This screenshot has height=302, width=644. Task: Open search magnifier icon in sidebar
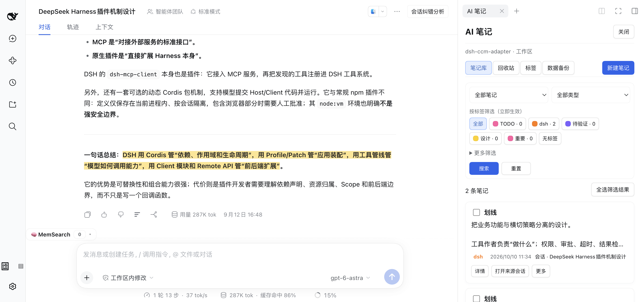12,126
